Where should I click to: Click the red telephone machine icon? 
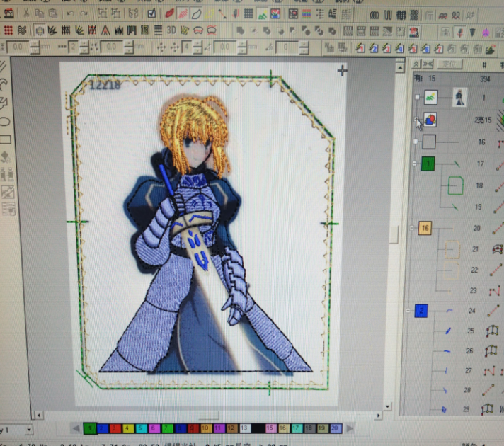(x=414, y=32)
